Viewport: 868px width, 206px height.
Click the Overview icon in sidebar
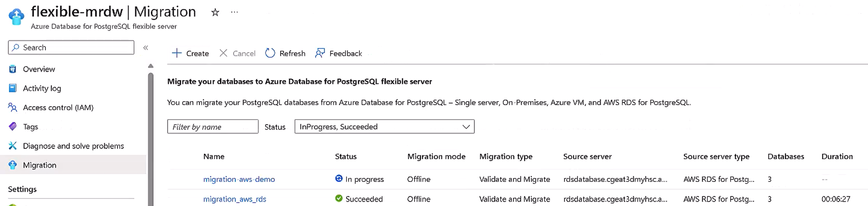point(12,69)
